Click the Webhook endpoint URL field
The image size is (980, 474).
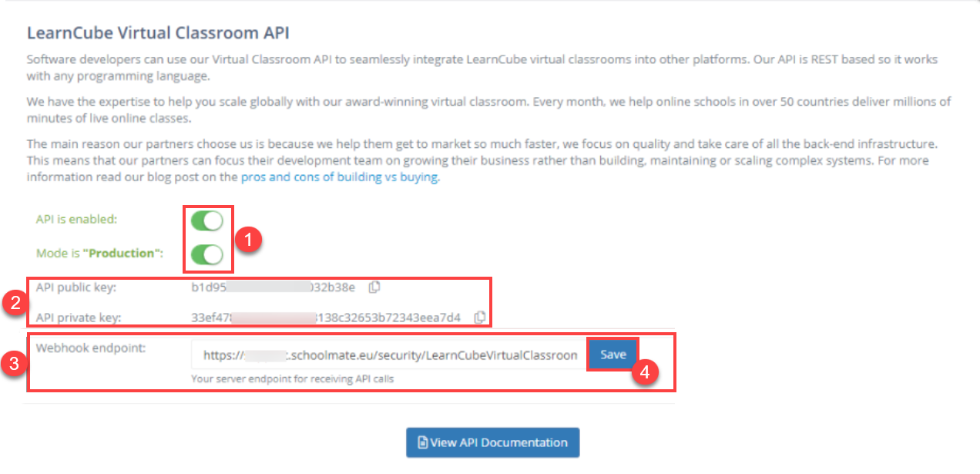[x=388, y=355]
